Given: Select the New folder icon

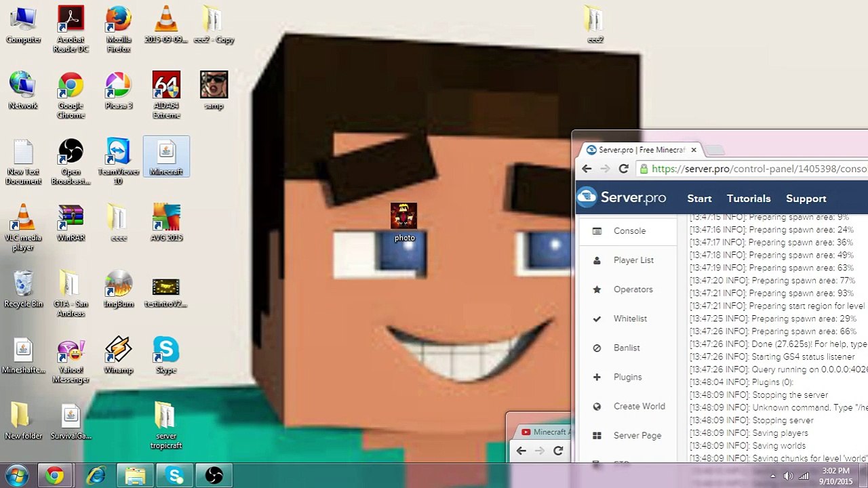Looking at the screenshot, I should pyautogui.click(x=23, y=421).
